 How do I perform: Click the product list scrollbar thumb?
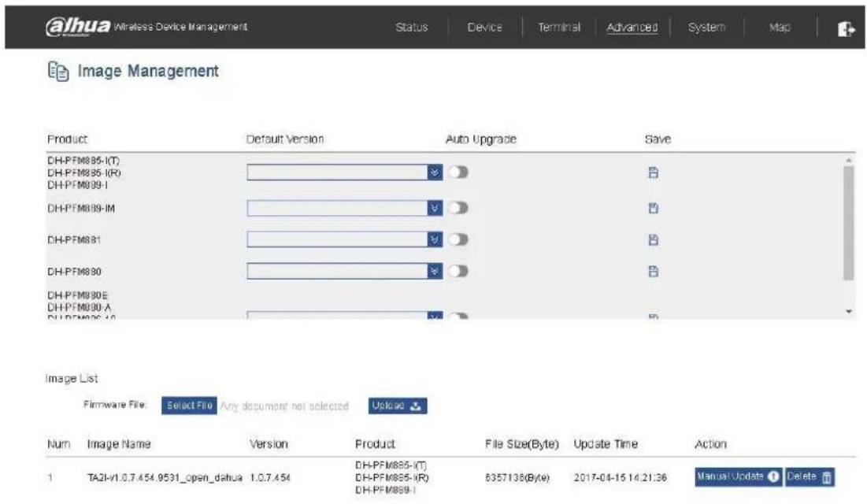(848, 223)
